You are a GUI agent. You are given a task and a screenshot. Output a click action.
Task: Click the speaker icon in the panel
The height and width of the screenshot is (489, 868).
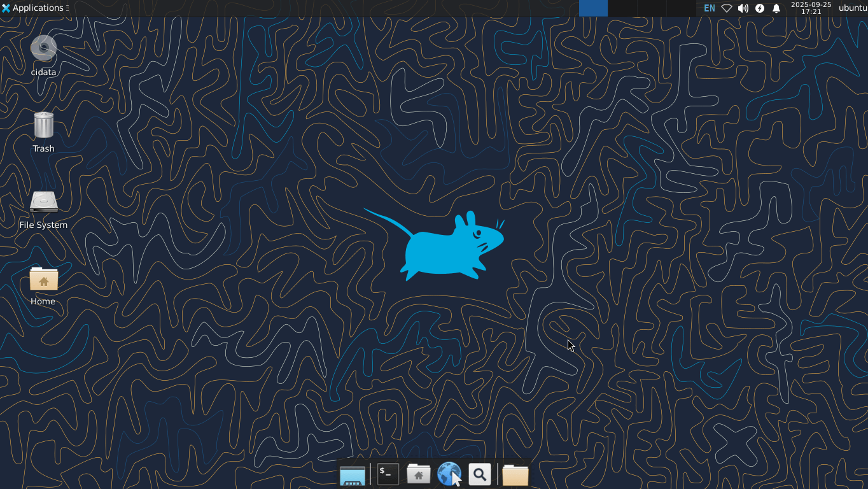tap(743, 8)
